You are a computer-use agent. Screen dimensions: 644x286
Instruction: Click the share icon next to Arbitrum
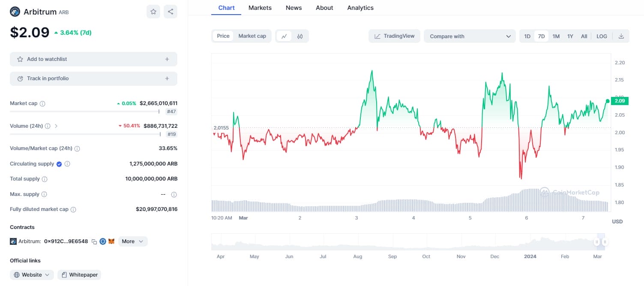point(171,12)
